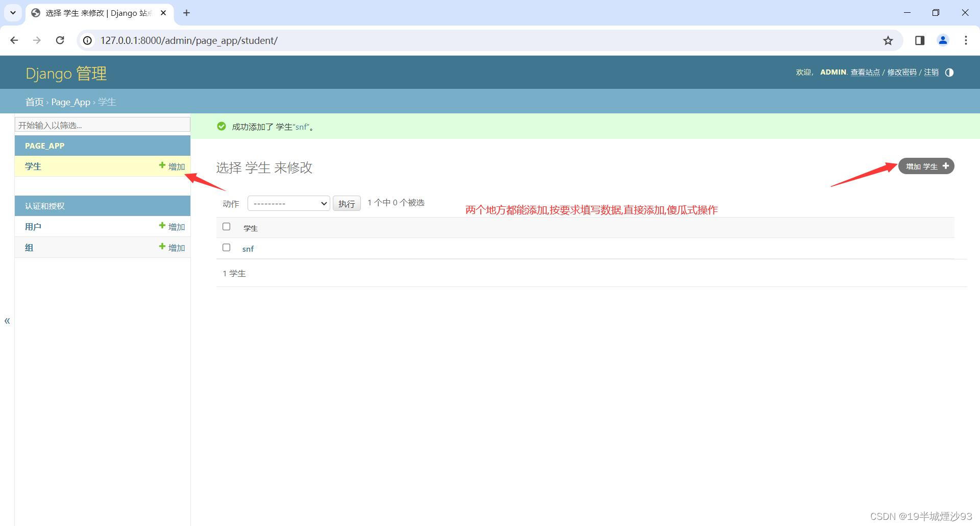Click the browser forward arrow
Screen dimensions: 980x526
coord(37,40)
